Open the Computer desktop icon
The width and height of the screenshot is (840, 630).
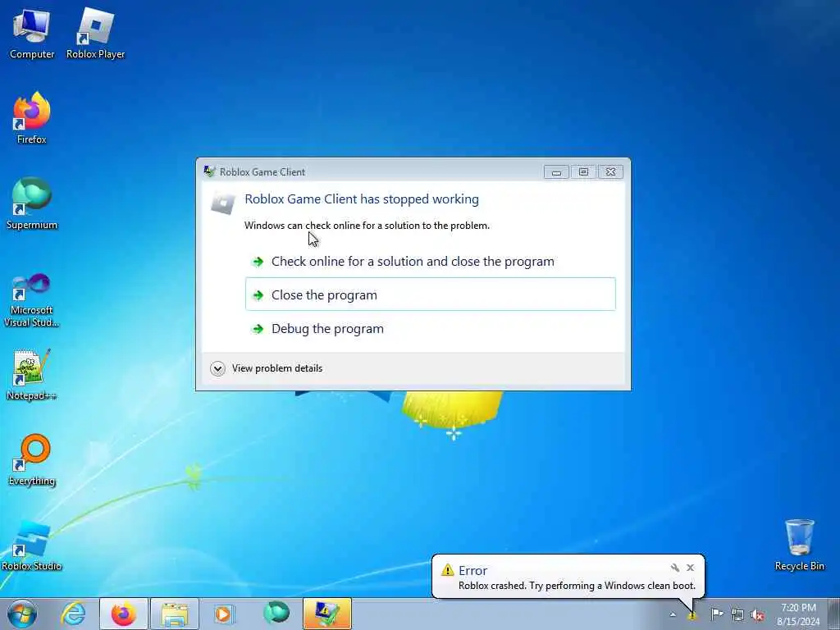pos(32,33)
